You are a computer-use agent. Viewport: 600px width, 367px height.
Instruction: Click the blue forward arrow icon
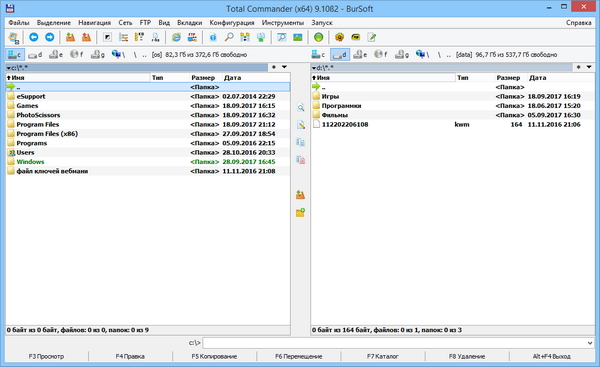(x=49, y=37)
